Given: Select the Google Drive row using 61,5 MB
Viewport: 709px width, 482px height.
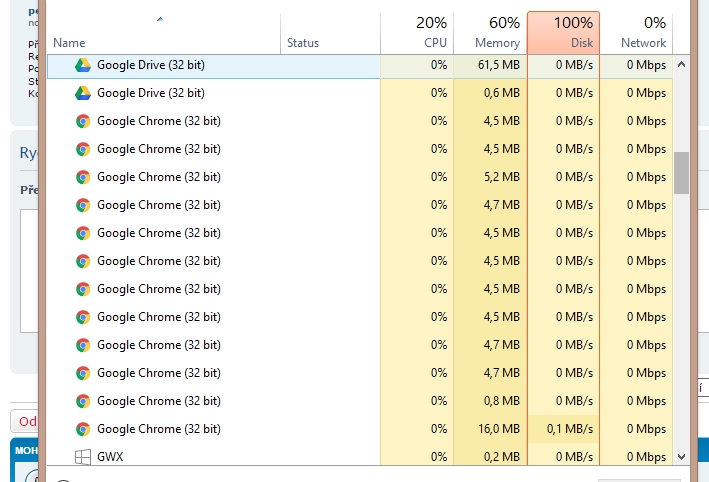Looking at the screenshot, I should [150, 65].
